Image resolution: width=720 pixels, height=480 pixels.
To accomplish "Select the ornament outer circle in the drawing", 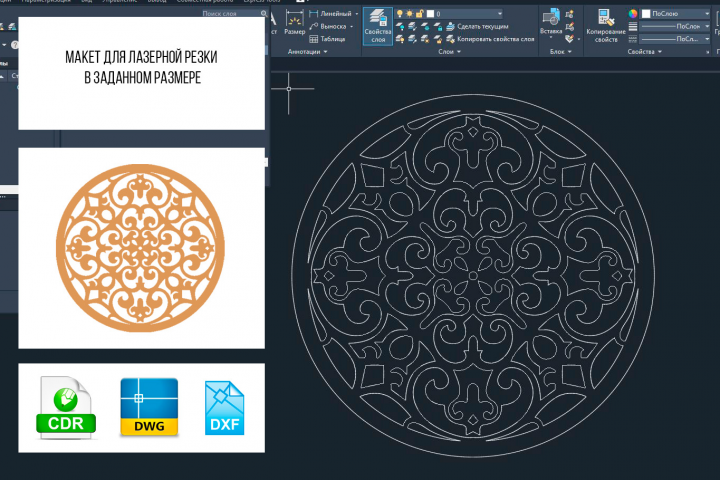I will pos(472,95).
